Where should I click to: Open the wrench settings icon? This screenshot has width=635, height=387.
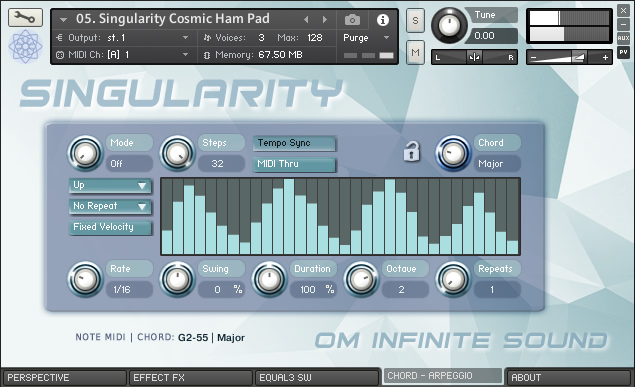[x=25, y=17]
